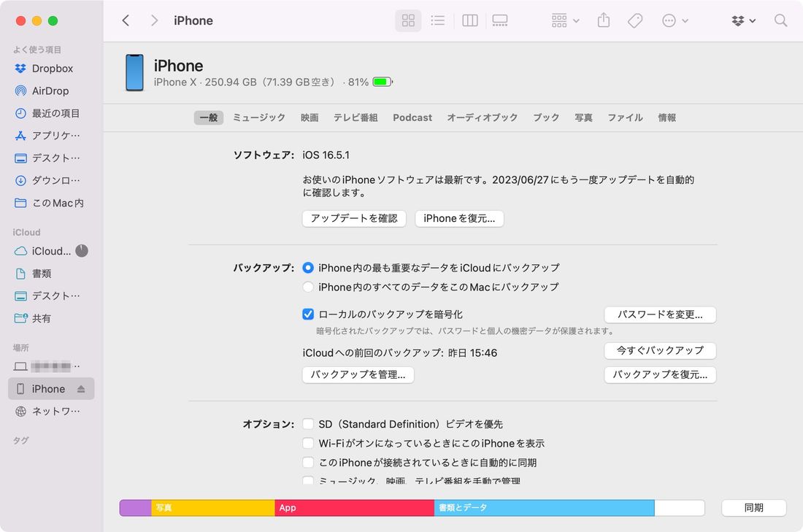Enable SD video preference checkbox
803x532 pixels.
click(308, 424)
